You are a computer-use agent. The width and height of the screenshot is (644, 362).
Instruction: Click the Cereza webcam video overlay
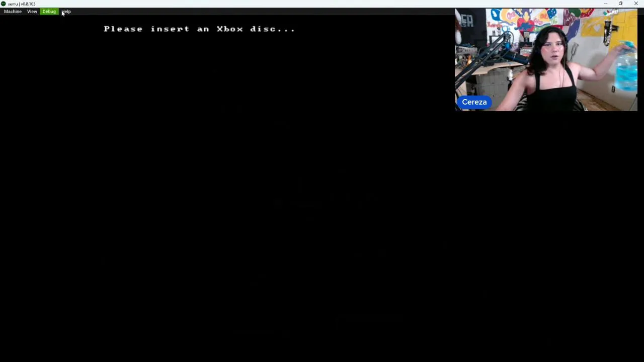point(546,59)
